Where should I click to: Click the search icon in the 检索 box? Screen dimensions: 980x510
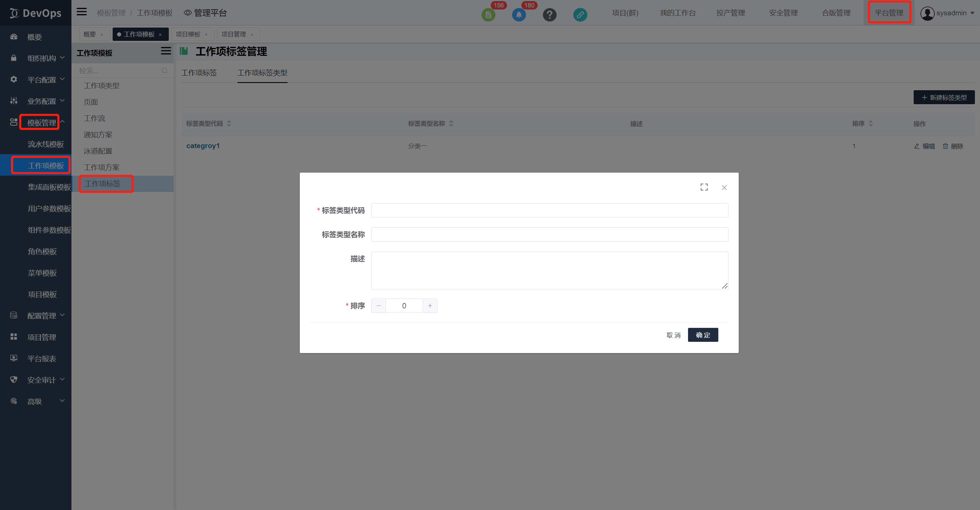pyautogui.click(x=164, y=70)
